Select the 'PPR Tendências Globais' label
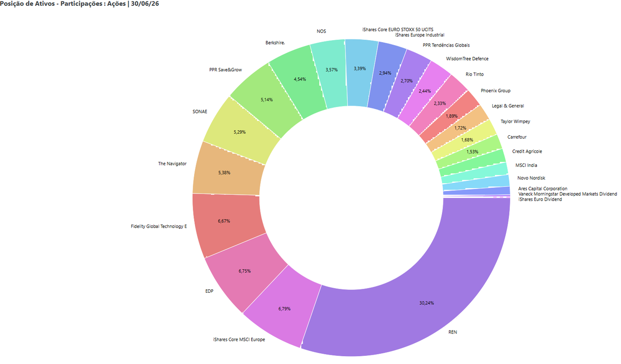 pos(446,45)
